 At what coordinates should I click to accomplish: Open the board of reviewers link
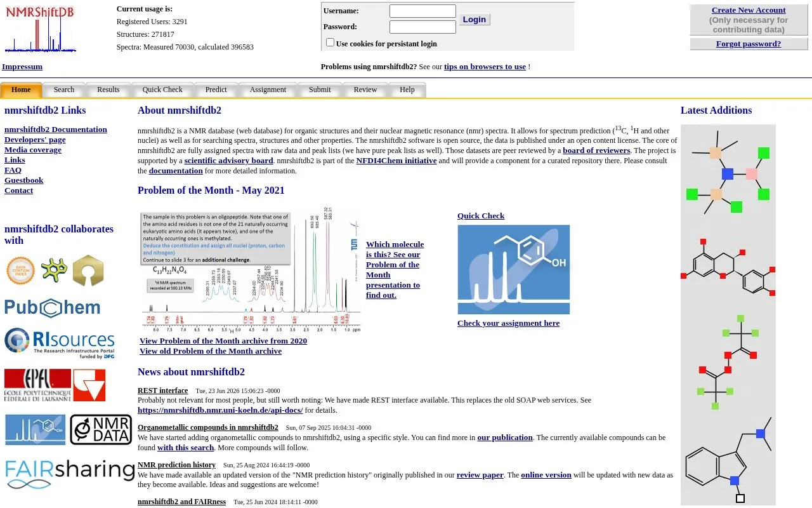pyautogui.click(x=596, y=150)
